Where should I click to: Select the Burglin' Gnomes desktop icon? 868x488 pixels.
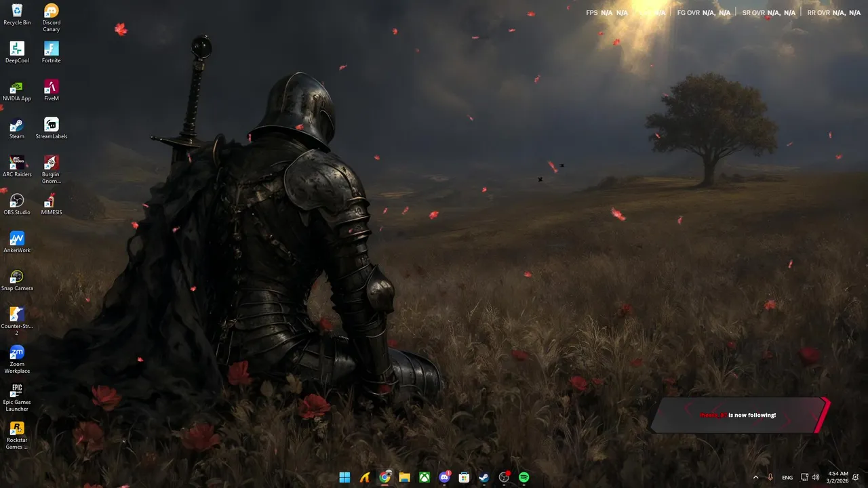(x=52, y=169)
